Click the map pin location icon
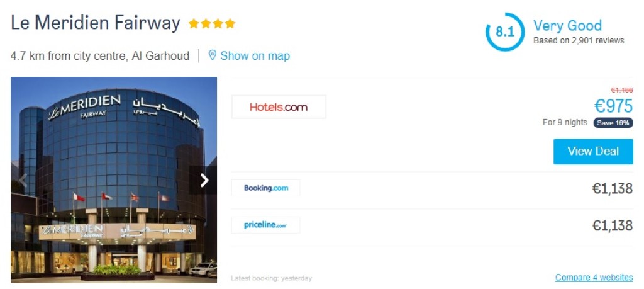644x289 pixels. tap(213, 55)
